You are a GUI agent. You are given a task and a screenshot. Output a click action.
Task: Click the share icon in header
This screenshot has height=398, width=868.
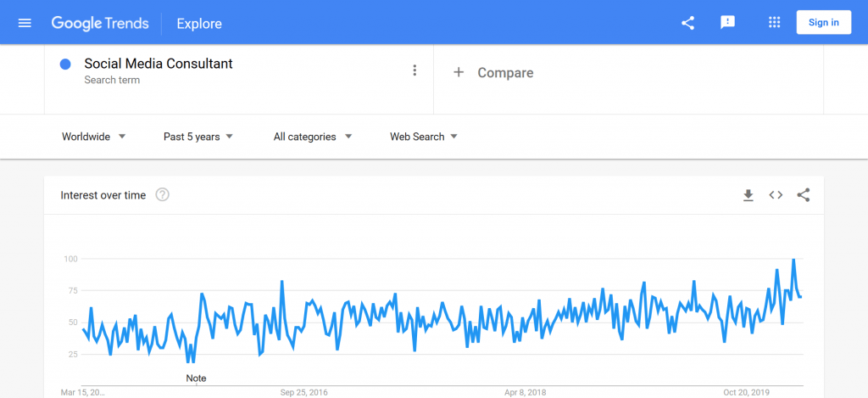point(687,23)
